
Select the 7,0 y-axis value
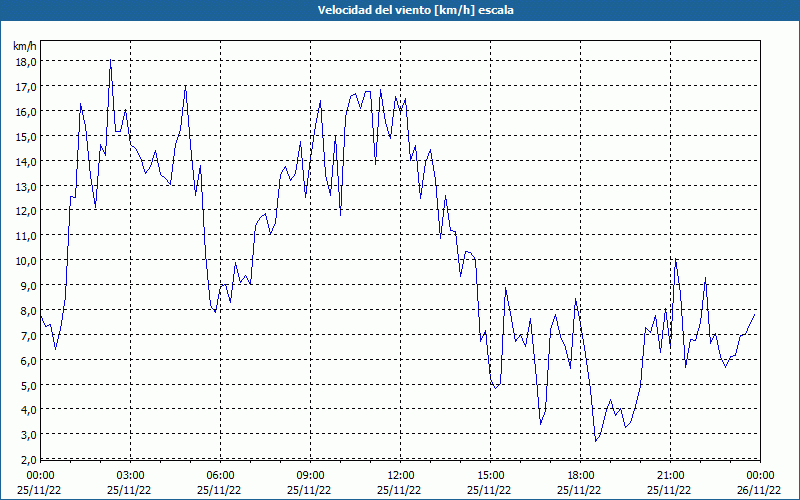[x=29, y=336]
